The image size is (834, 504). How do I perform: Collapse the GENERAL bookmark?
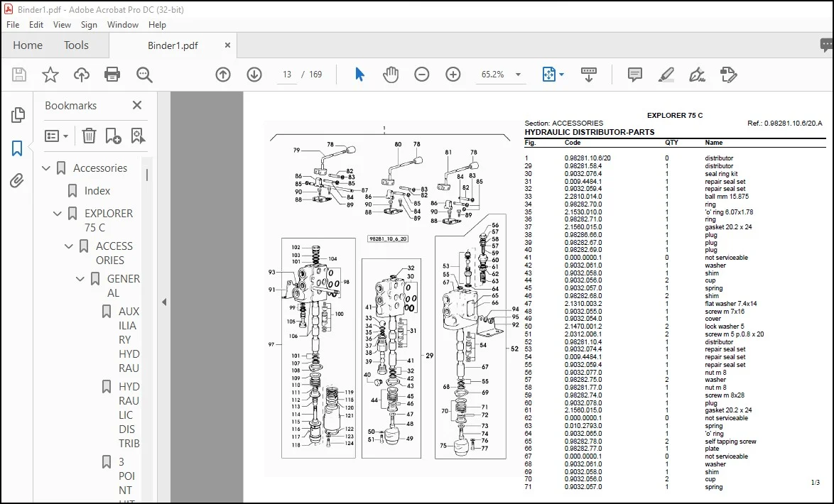click(80, 278)
